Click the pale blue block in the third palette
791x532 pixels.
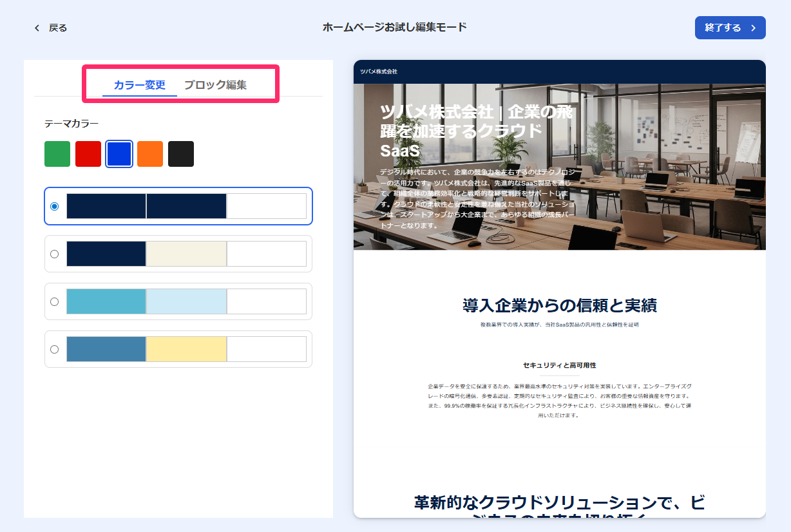click(x=187, y=301)
